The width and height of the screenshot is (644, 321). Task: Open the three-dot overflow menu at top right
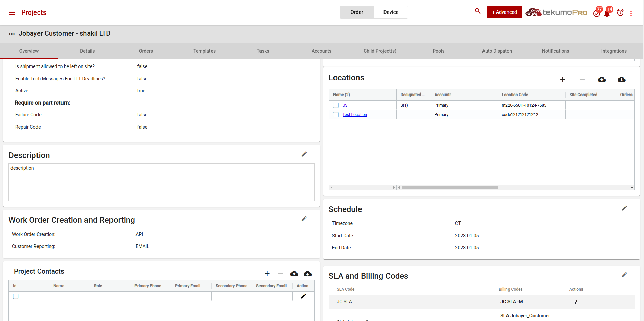631,14
